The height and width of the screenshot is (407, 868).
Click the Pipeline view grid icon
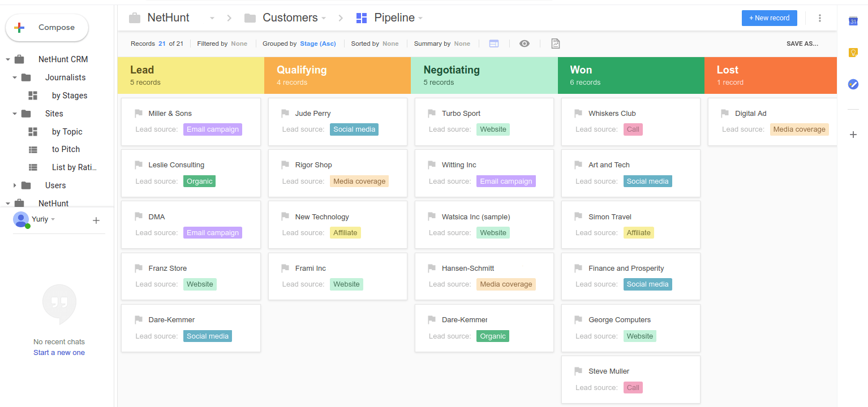point(362,18)
